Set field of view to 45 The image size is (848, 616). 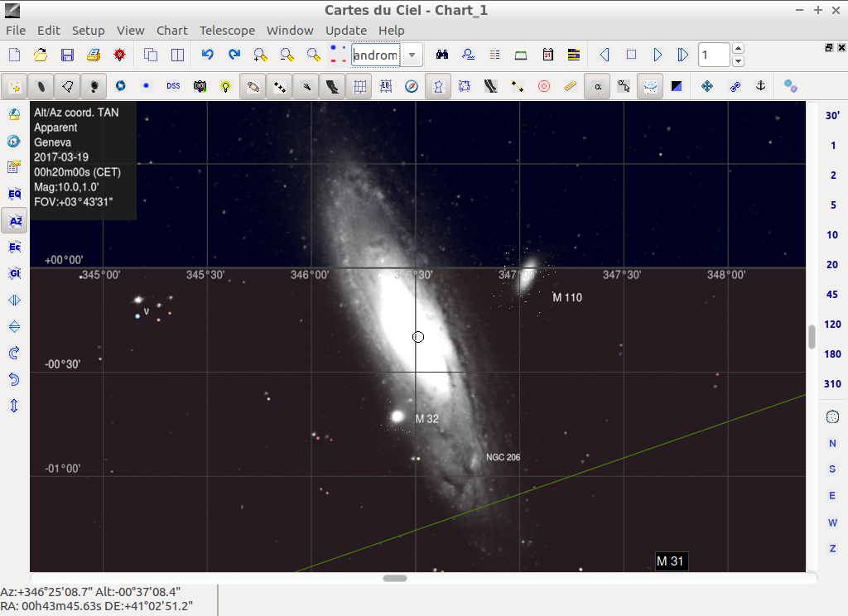click(x=832, y=294)
